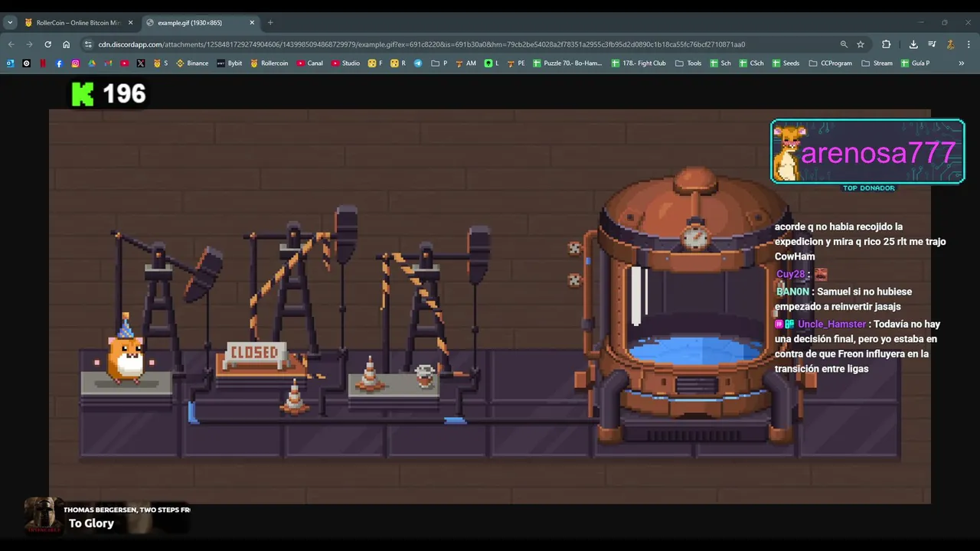
Task: Open the Extensions puzzle menu
Action: point(887,44)
